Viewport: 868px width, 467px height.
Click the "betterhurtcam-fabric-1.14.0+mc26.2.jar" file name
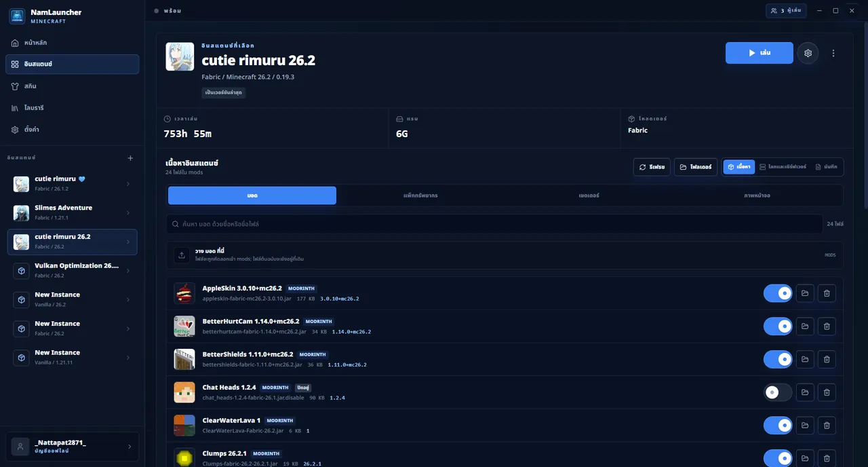(255, 332)
